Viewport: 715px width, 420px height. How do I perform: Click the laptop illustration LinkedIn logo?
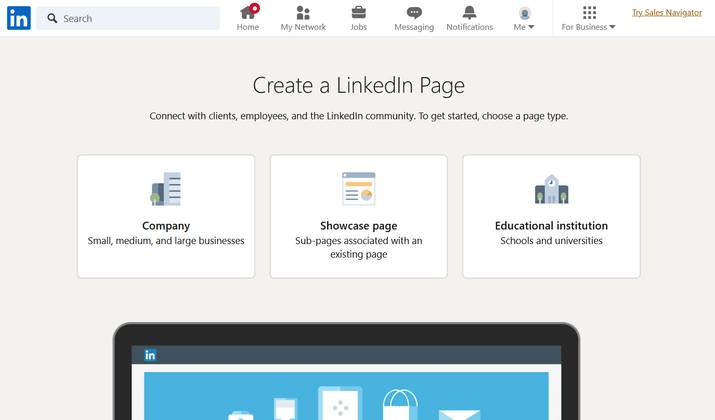150,355
